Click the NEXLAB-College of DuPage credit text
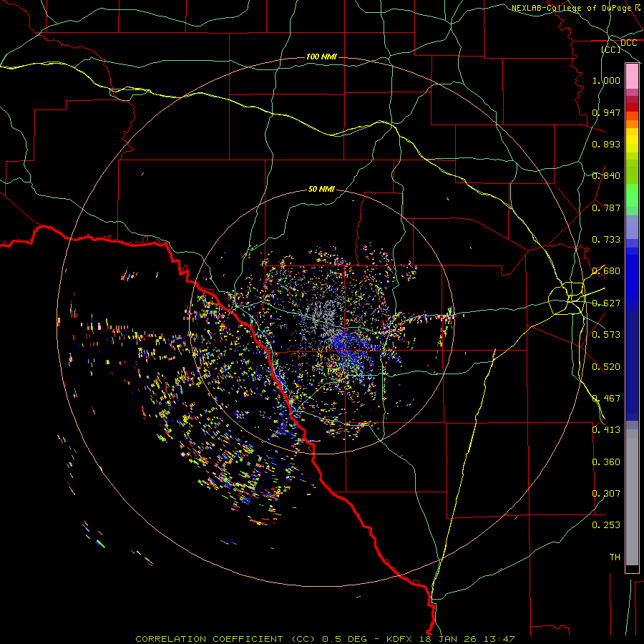 coord(571,8)
